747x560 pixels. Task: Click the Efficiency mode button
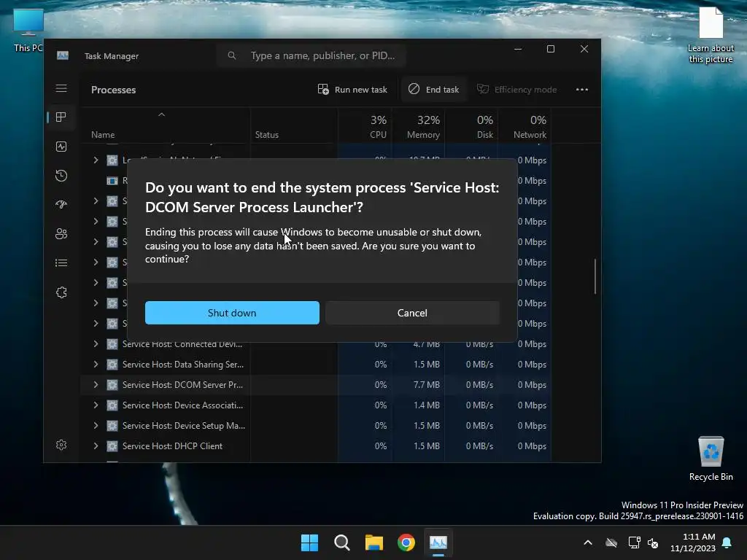point(517,90)
